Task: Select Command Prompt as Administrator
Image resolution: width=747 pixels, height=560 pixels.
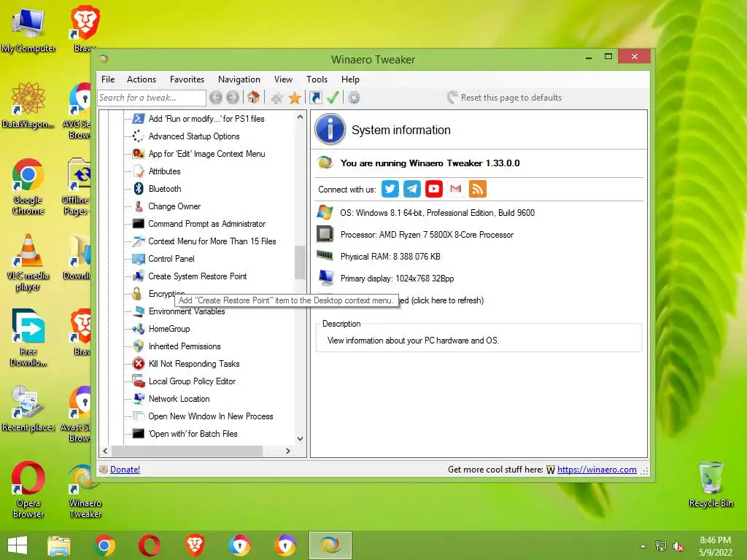Action: (x=206, y=224)
